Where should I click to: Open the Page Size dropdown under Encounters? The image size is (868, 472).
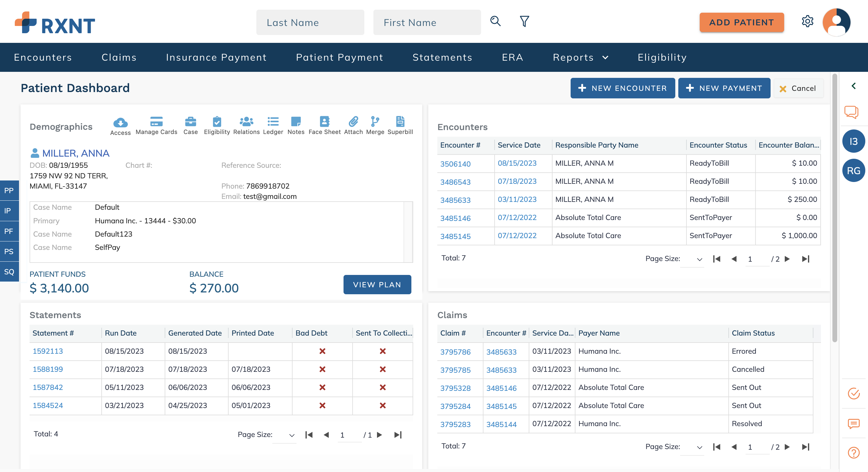pyautogui.click(x=699, y=259)
